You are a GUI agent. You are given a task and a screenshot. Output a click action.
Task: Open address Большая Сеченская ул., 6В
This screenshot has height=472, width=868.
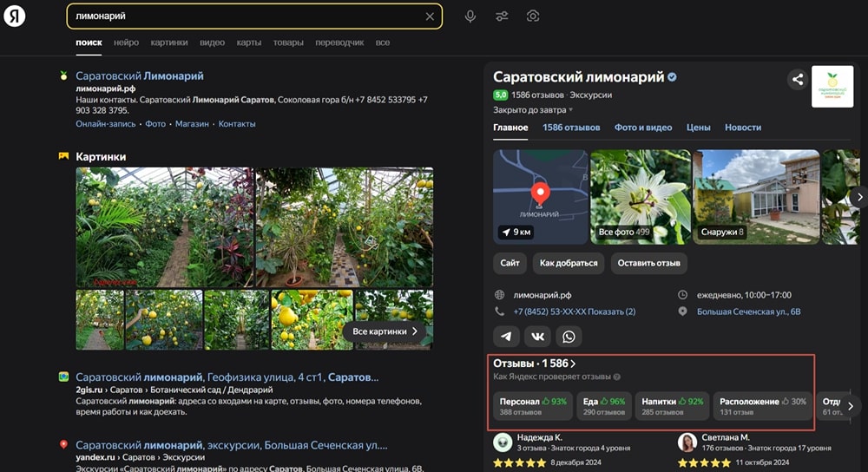748,311
